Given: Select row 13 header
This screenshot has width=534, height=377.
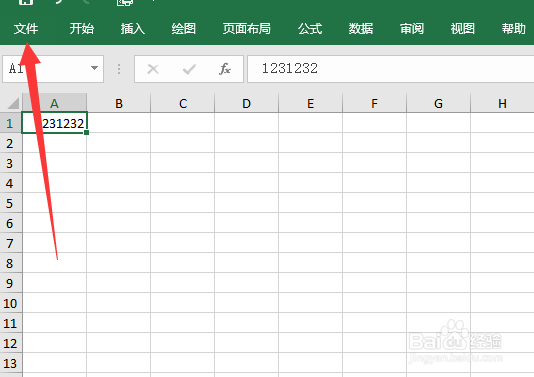Looking at the screenshot, I should point(11,363).
